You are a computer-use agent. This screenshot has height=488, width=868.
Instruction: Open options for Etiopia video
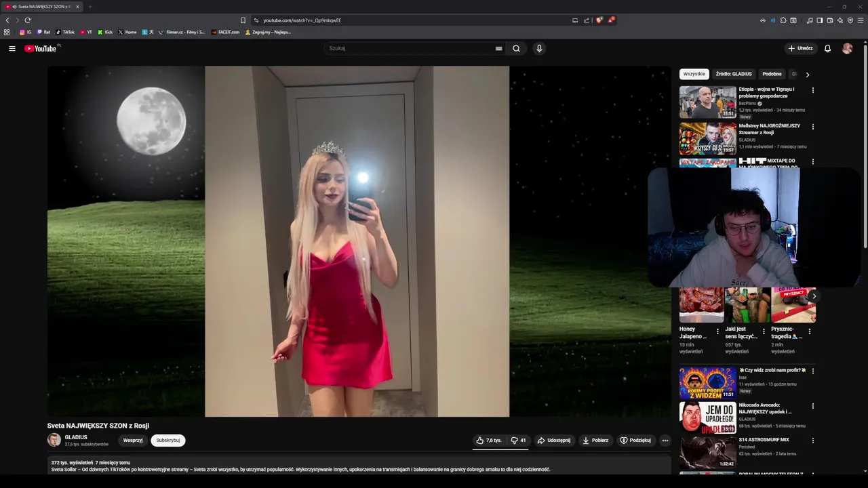click(812, 90)
